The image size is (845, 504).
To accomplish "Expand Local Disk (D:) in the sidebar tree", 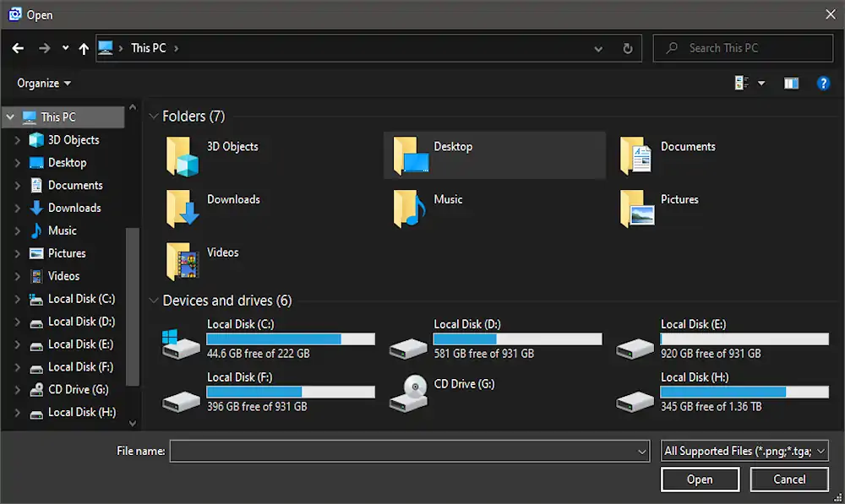I will pos(17,322).
